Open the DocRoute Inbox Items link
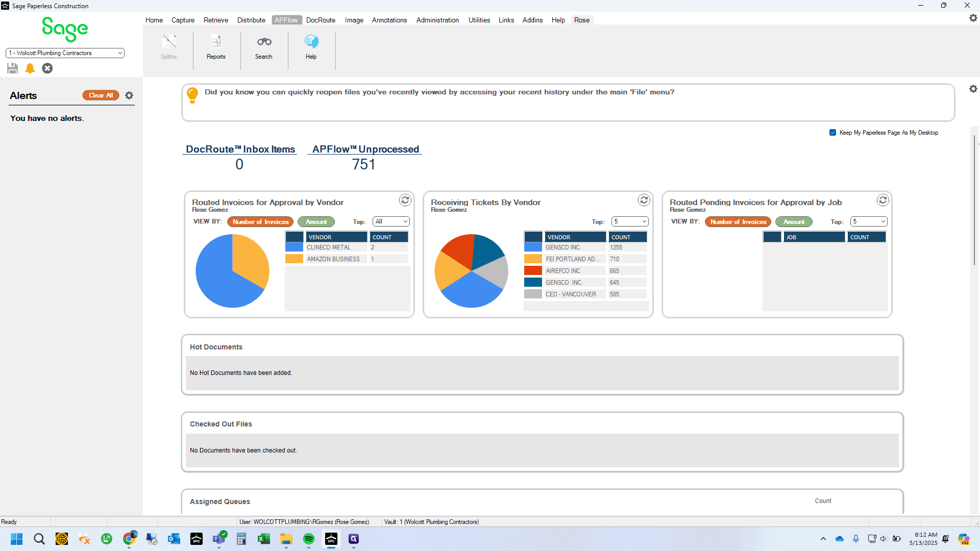Screen dimensions: 980x551 (240, 149)
